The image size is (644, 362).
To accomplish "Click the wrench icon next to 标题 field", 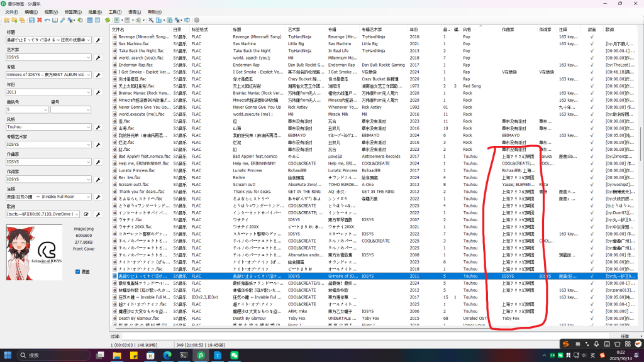I will [98, 40].
